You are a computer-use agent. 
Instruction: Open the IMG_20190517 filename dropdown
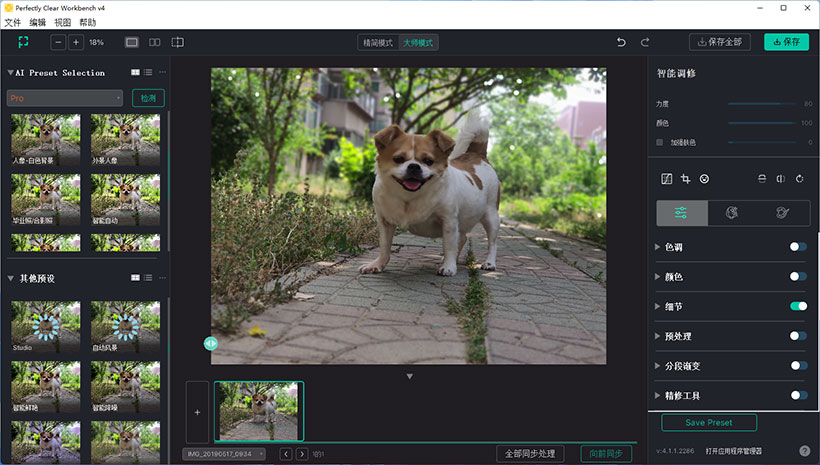click(x=225, y=454)
